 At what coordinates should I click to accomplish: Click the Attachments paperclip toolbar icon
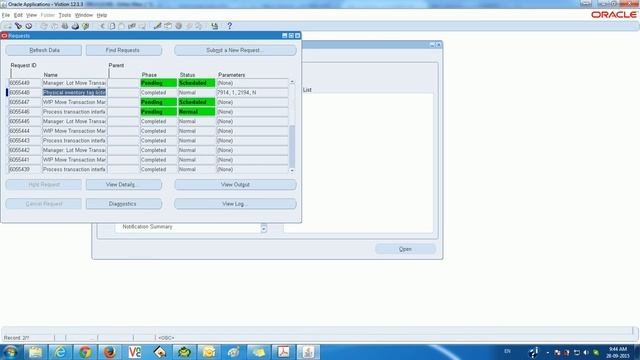(x=189, y=26)
